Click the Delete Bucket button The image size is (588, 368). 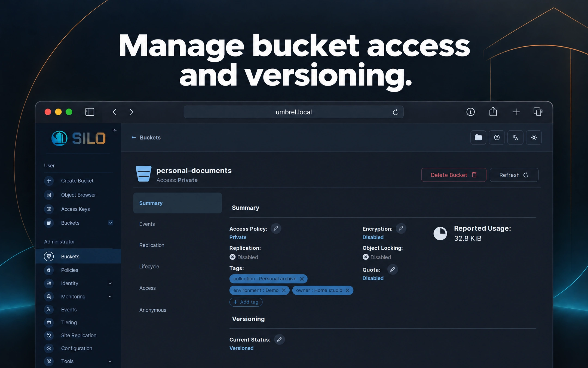[x=454, y=175]
